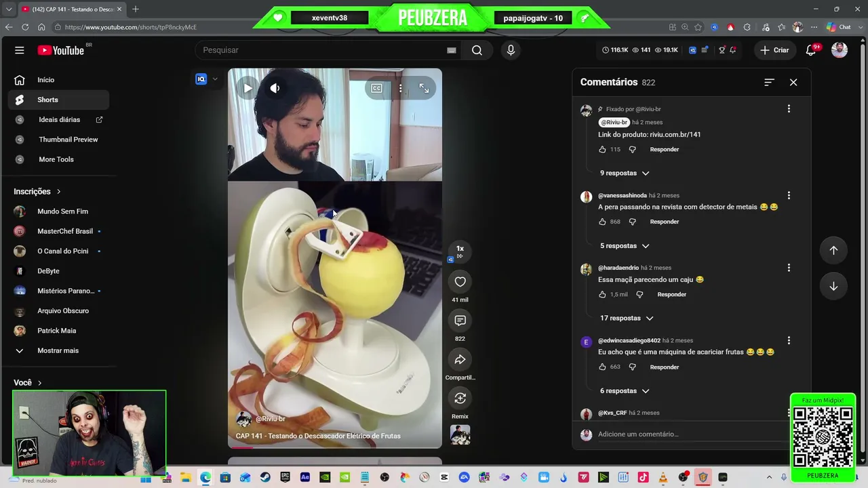Open Steam from the taskbar
868x488 pixels.
[265, 477]
